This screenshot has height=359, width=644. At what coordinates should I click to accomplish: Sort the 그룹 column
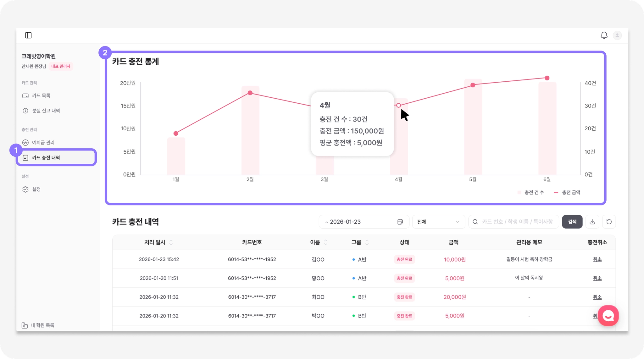367,242
